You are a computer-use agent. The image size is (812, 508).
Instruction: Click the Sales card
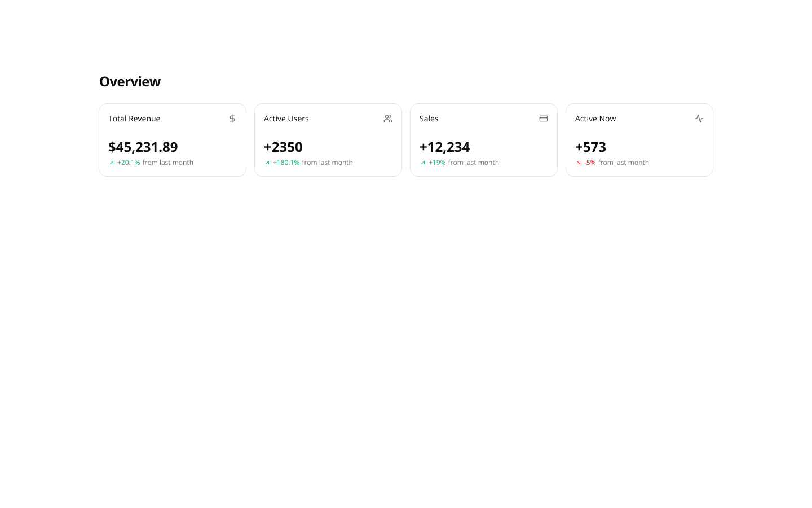coord(483,140)
